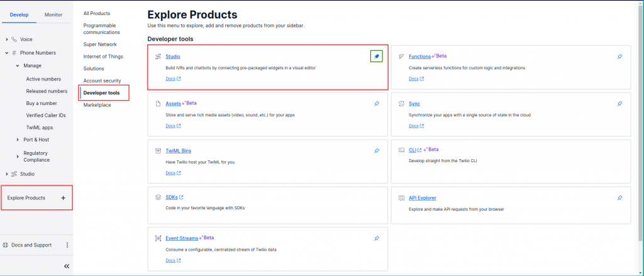
Task: Switch to the Monitor tab
Action: tap(53, 15)
